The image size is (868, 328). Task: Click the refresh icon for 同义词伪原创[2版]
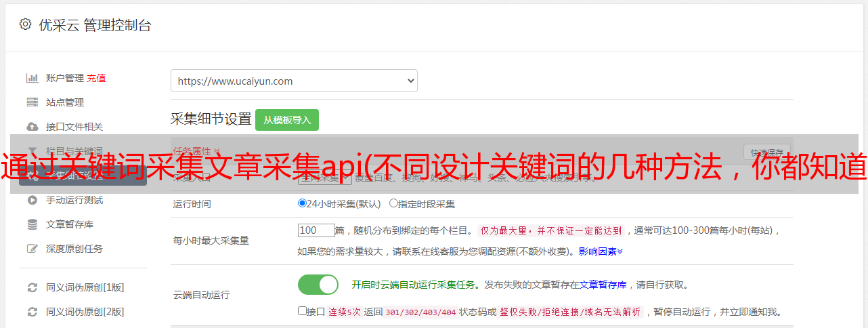(32, 312)
